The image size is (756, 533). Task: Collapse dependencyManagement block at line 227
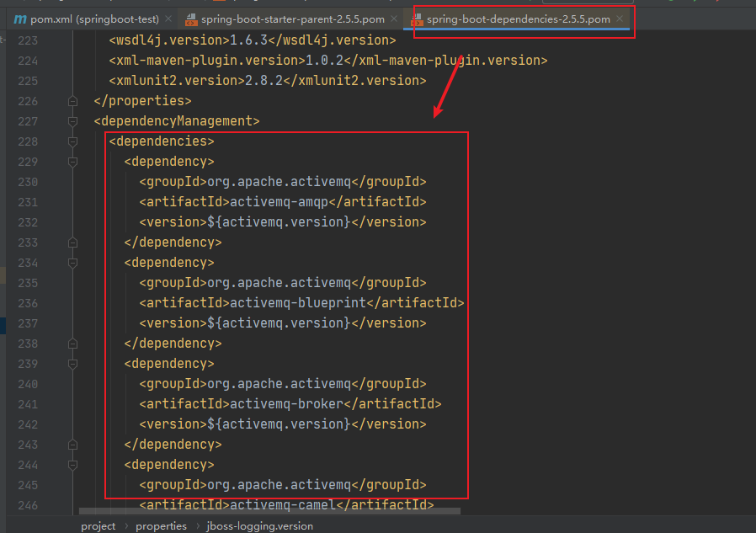pos(72,121)
